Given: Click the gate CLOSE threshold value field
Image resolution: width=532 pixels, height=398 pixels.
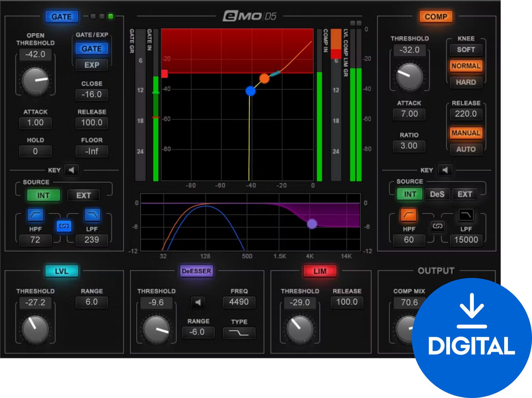Looking at the screenshot, I should point(92,95).
